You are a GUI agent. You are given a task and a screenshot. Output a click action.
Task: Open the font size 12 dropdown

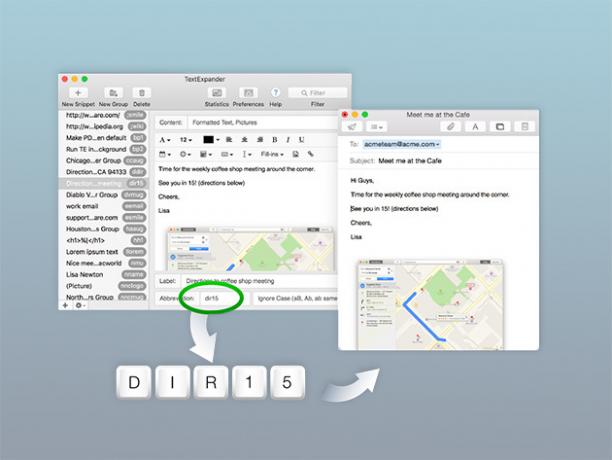click(186, 140)
